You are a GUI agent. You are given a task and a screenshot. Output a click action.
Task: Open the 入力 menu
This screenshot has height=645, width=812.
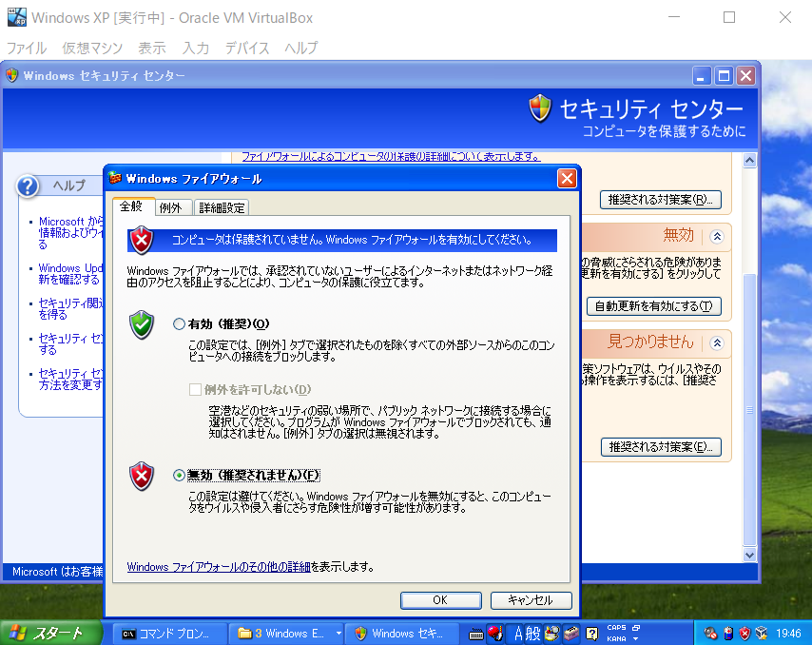tap(195, 49)
